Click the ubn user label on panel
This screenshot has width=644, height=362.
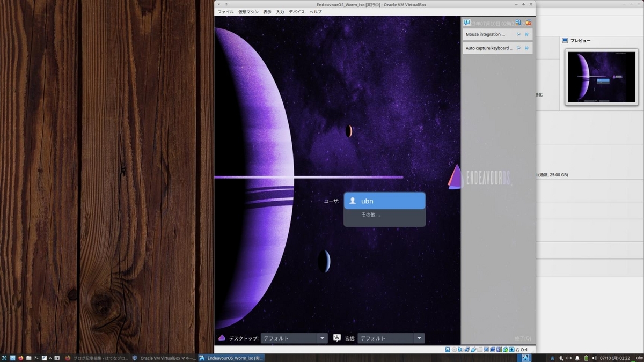(640, 358)
